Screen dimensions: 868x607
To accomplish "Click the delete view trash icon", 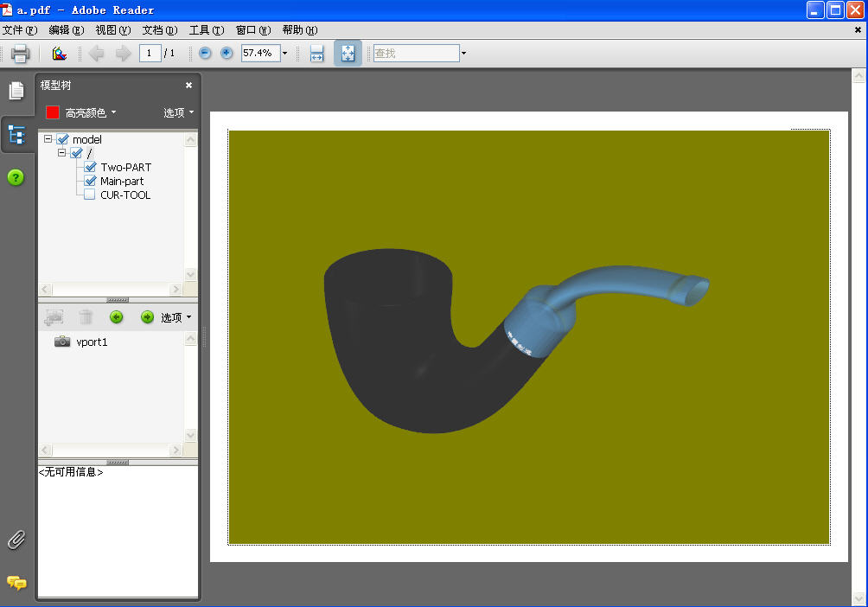I will [86, 316].
